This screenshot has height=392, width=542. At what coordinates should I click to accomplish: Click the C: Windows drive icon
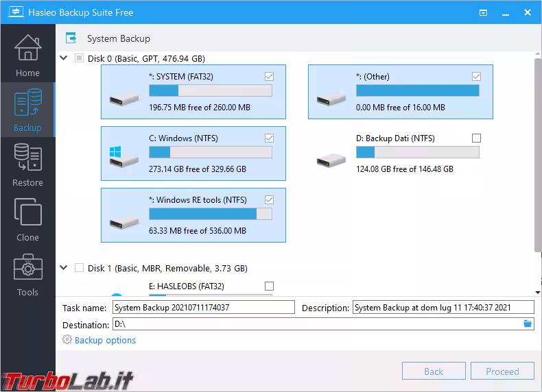(x=124, y=157)
